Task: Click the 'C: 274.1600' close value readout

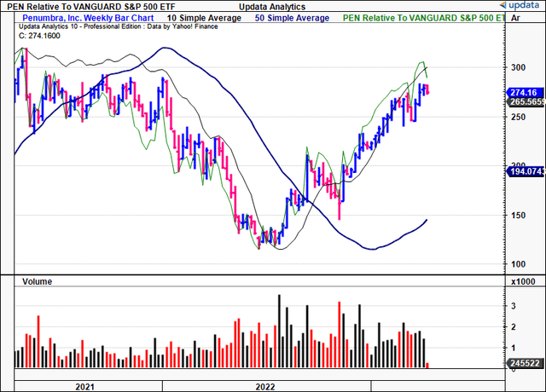Action: 39,36
